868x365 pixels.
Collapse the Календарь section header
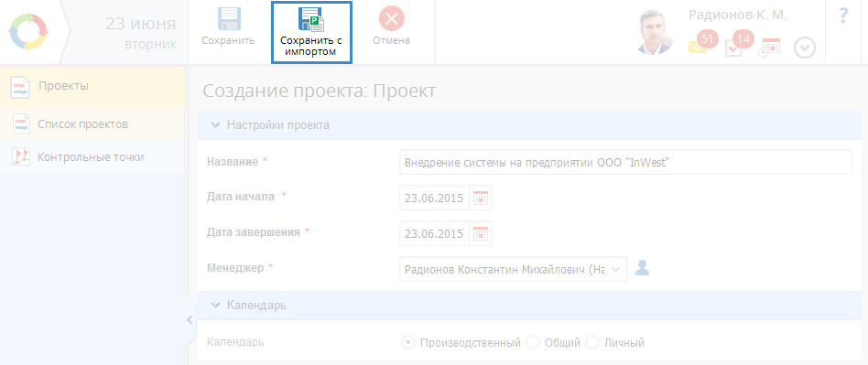click(x=216, y=306)
